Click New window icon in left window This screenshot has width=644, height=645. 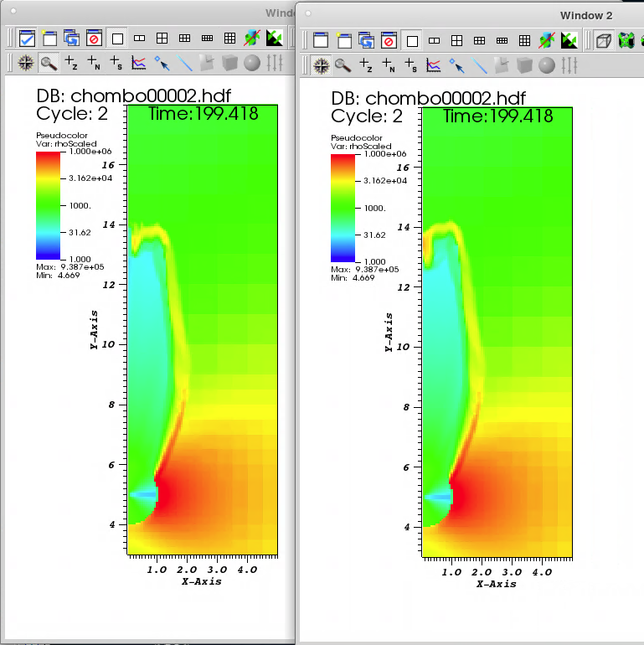click(x=49, y=39)
